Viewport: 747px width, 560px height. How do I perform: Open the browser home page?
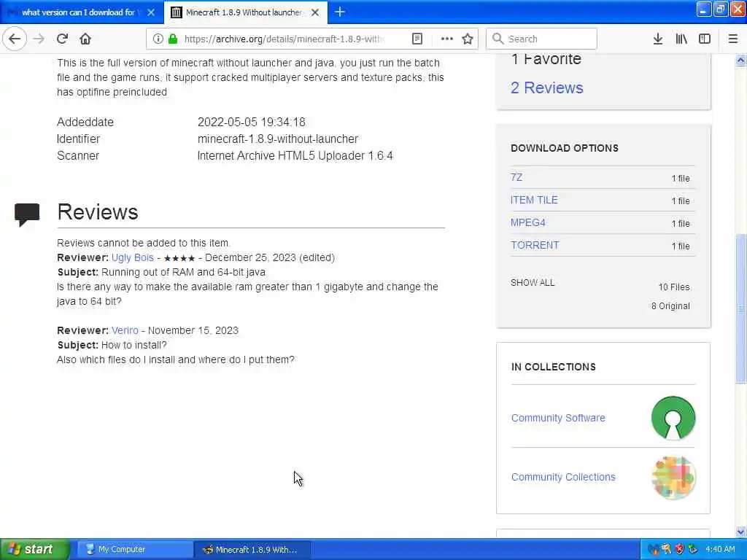pyautogui.click(x=85, y=39)
